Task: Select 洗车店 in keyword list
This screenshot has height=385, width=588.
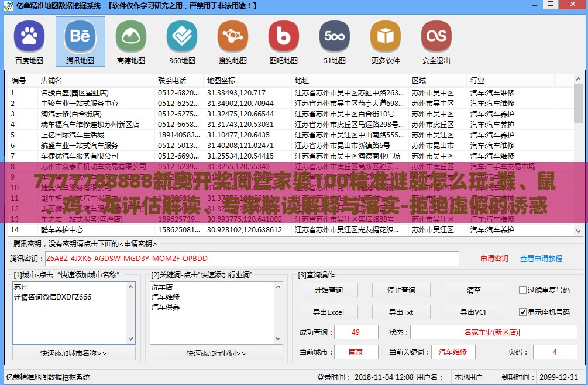Action: tap(162, 287)
